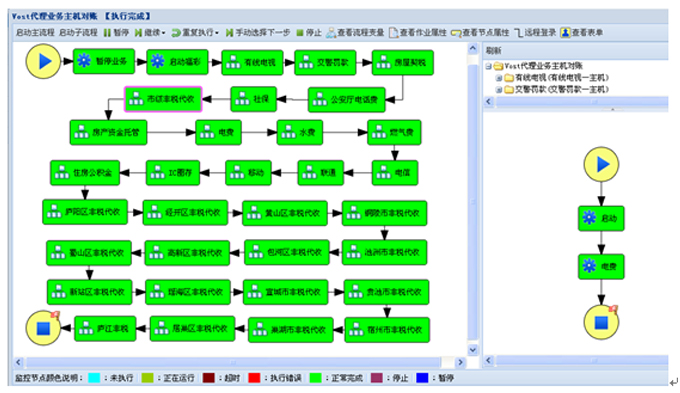
Task: Select the 蜀山区车税代收 node
Action: pyautogui.click(x=89, y=252)
